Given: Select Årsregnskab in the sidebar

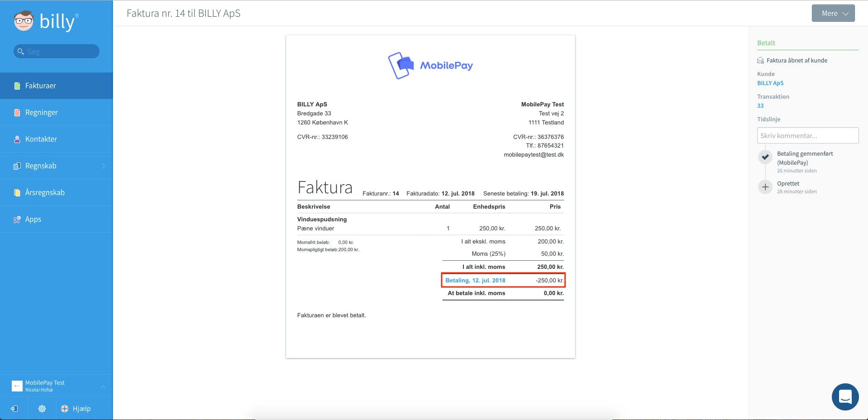Looking at the screenshot, I should click(x=57, y=192).
